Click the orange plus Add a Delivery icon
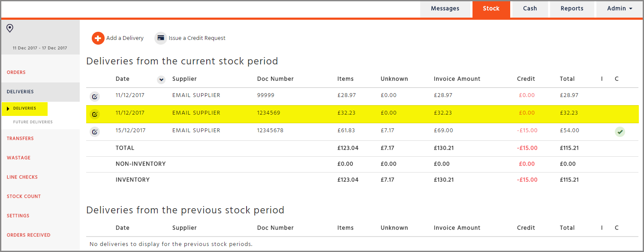This screenshot has height=252, width=644. click(98, 38)
